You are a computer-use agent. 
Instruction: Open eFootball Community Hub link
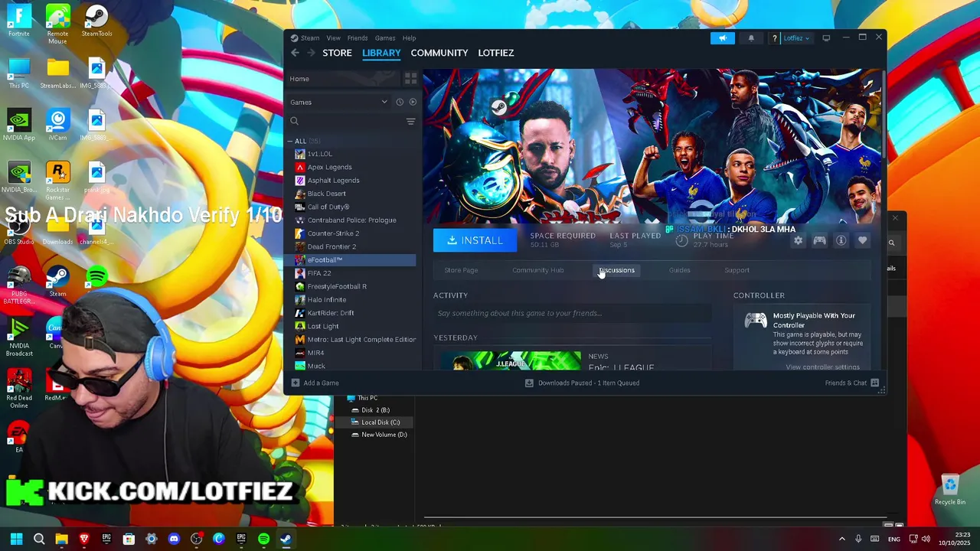(x=538, y=270)
